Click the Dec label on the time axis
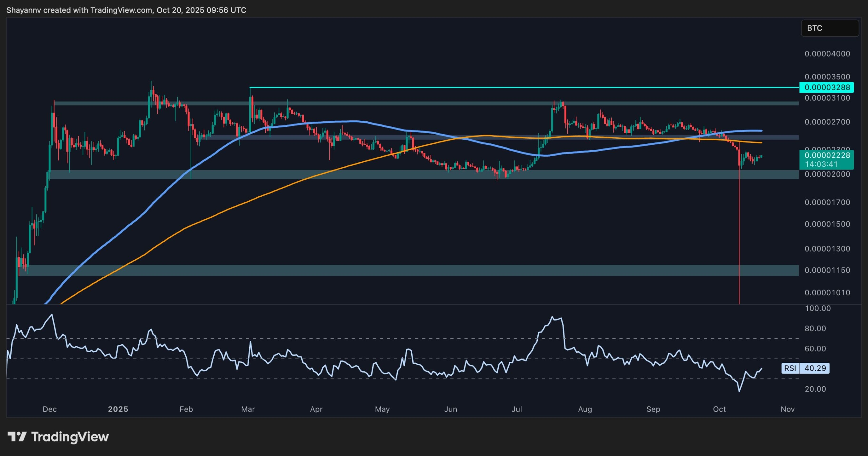The height and width of the screenshot is (456, 868). (50, 409)
